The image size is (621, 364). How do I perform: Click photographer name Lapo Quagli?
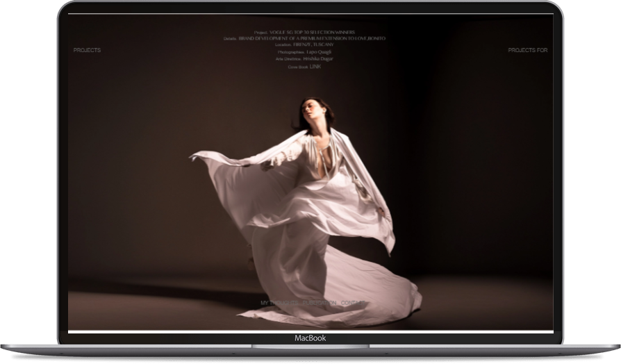pyautogui.click(x=319, y=52)
